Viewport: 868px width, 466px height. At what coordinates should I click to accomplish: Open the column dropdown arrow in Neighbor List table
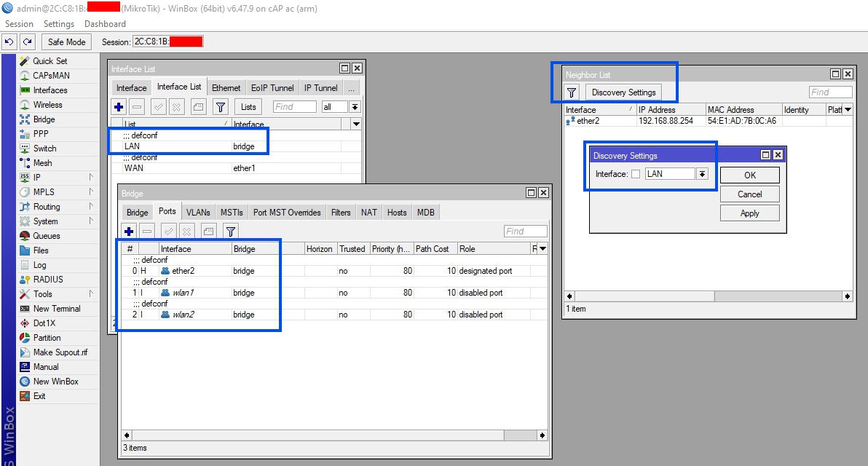[848, 109]
